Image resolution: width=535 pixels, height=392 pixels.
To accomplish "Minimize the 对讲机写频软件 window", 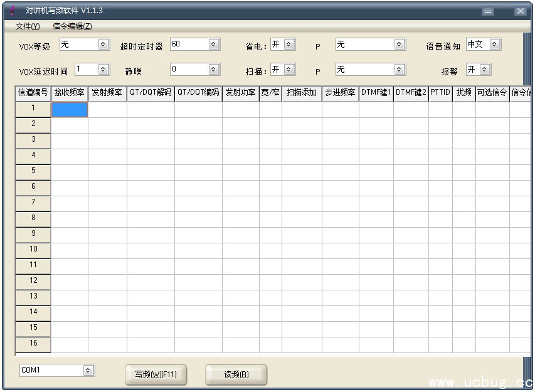I will pyautogui.click(x=488, y=11).
